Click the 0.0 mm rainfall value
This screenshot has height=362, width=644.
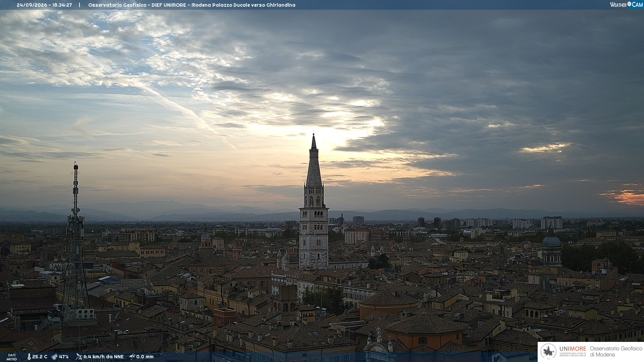(145, 357)
